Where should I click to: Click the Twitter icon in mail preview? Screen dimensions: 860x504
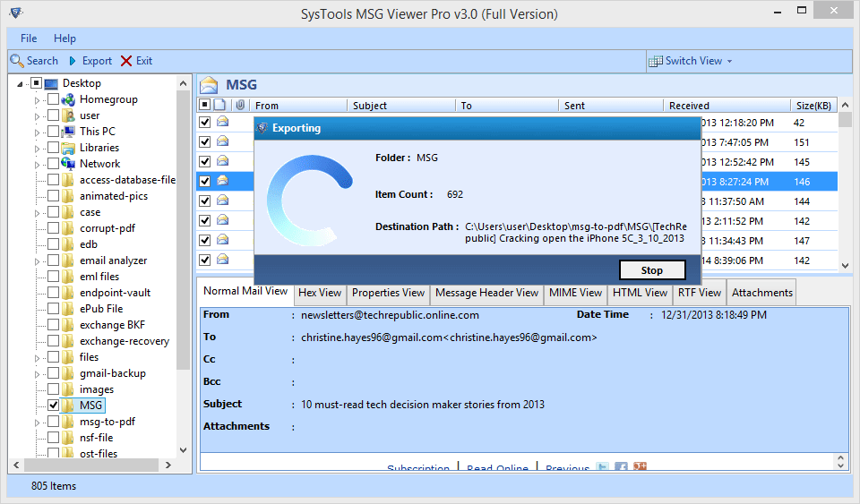pyautogui.click(x=603, y=466)
